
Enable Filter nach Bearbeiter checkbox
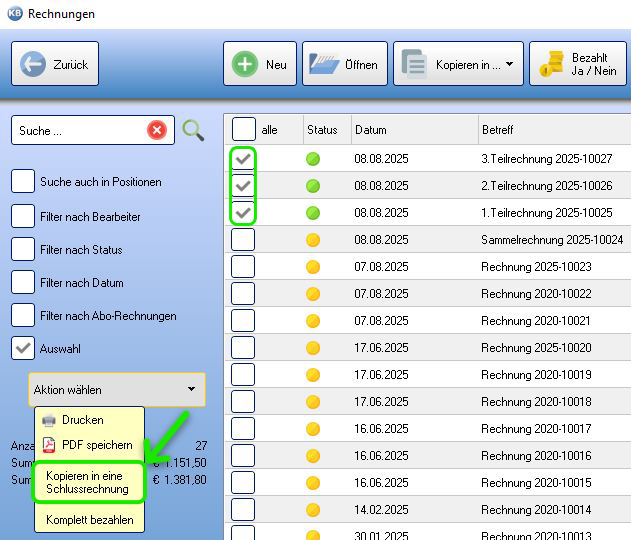click(23, 216)
